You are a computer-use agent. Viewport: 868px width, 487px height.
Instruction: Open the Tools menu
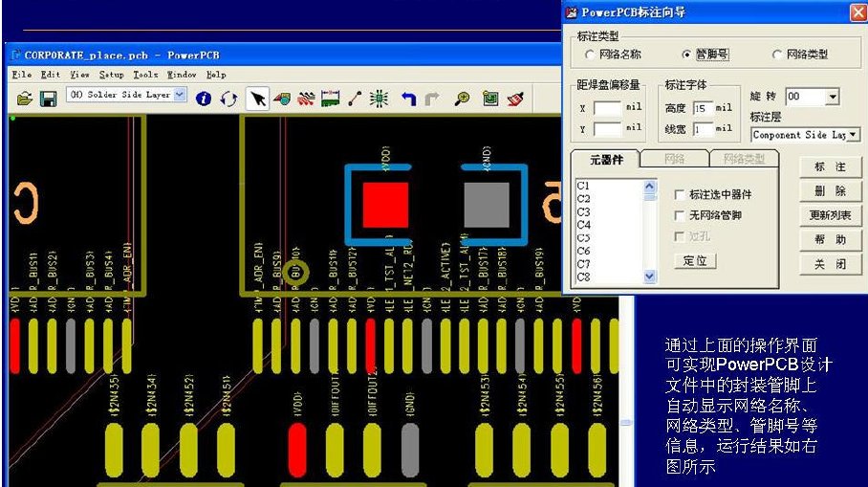(145, 75)
